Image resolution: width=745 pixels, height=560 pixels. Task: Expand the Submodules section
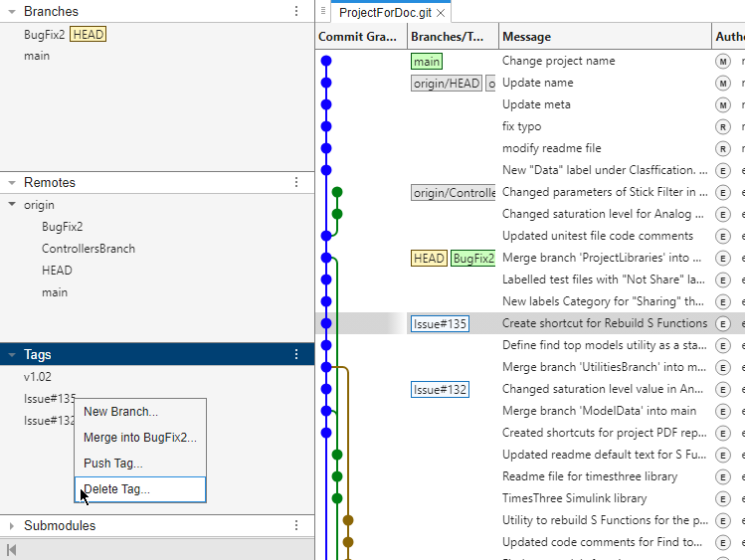point(12,525)
